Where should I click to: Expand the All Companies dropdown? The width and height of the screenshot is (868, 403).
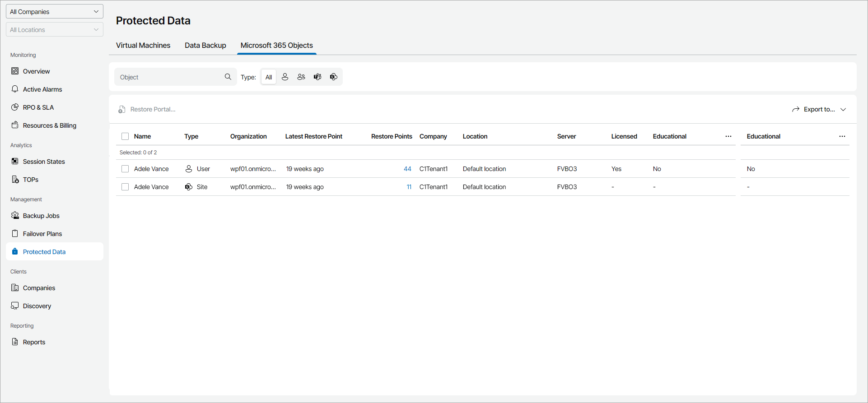pyautogui.click(x=55, y=12)
